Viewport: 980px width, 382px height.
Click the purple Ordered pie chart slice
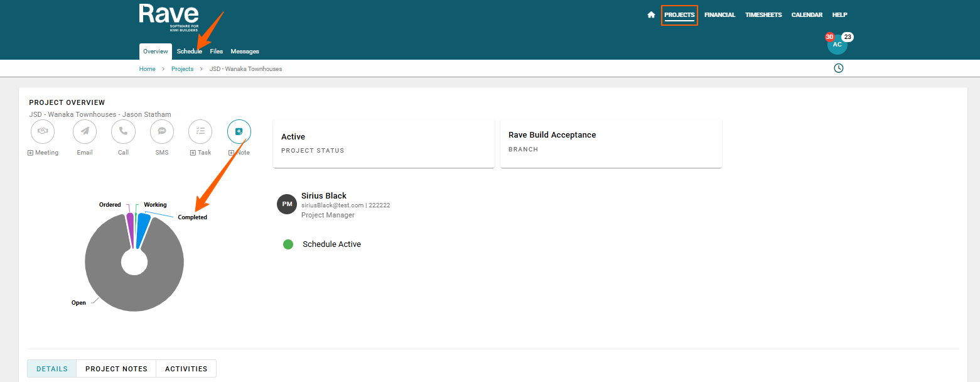pos(131,227)
